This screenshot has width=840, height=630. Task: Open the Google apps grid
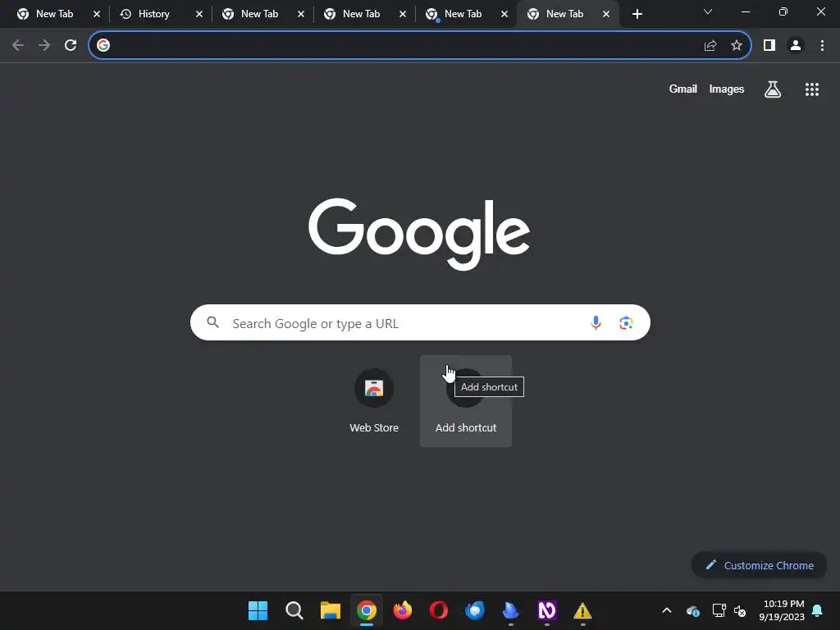[811, 89]
